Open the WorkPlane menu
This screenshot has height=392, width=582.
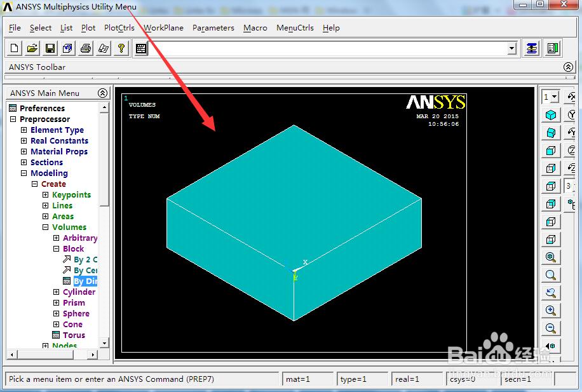click(x=163, y=28)
